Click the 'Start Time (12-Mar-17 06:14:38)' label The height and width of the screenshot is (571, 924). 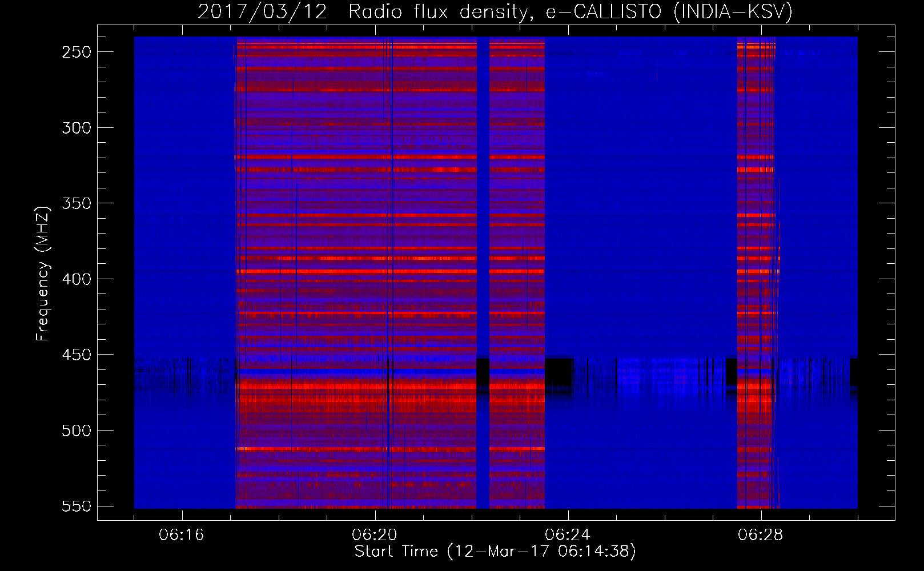coord(495,552)
